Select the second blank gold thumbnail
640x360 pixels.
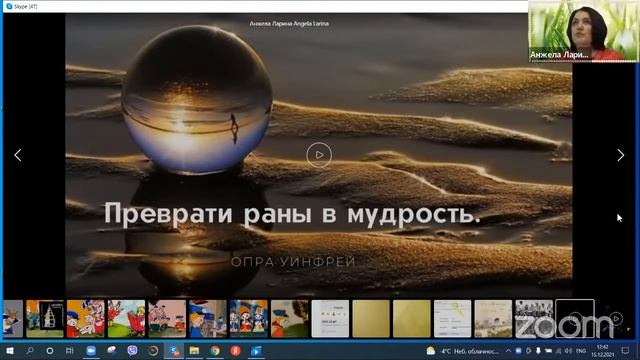(412, 319)
